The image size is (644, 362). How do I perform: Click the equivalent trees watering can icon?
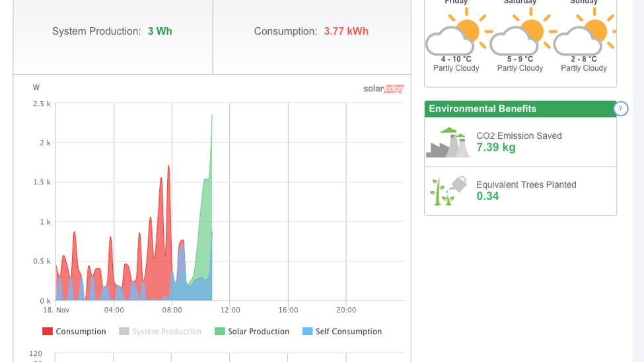(x=448, y=191)
